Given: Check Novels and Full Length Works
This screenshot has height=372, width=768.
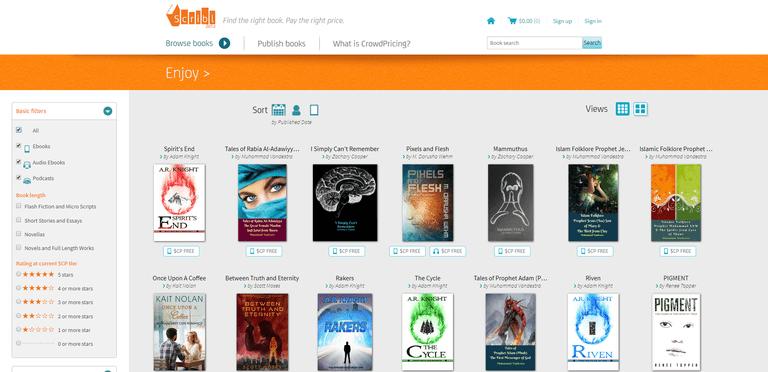Looking at the screenshot, I should pyautogui.click(x=19, y=247).
